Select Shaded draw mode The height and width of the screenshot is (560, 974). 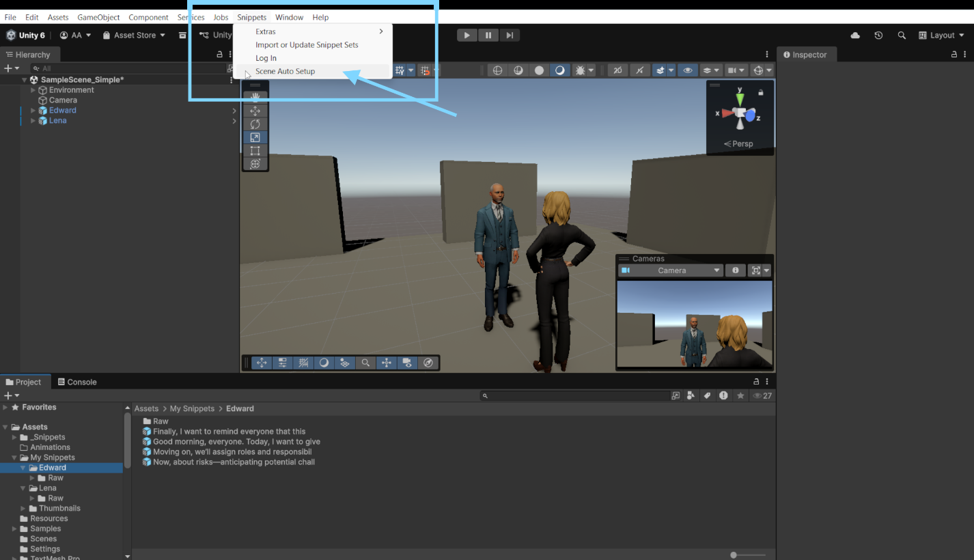pos(559,70)
